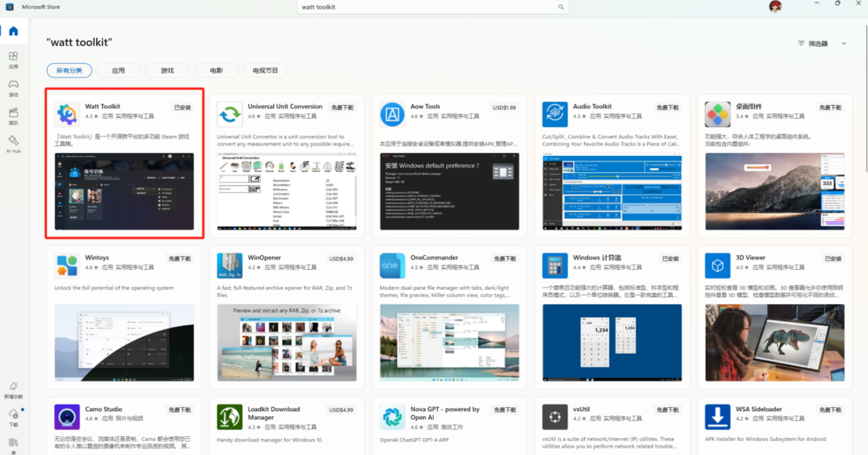This screenshot has width=868, height=455.
Task: Expand the 筛选器 filter dropdown
Action: coord(822,43)
